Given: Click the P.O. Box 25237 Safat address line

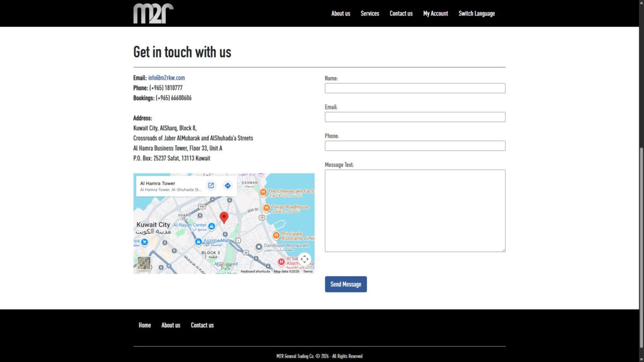Looking at the screenshot, I should [172, 158].
